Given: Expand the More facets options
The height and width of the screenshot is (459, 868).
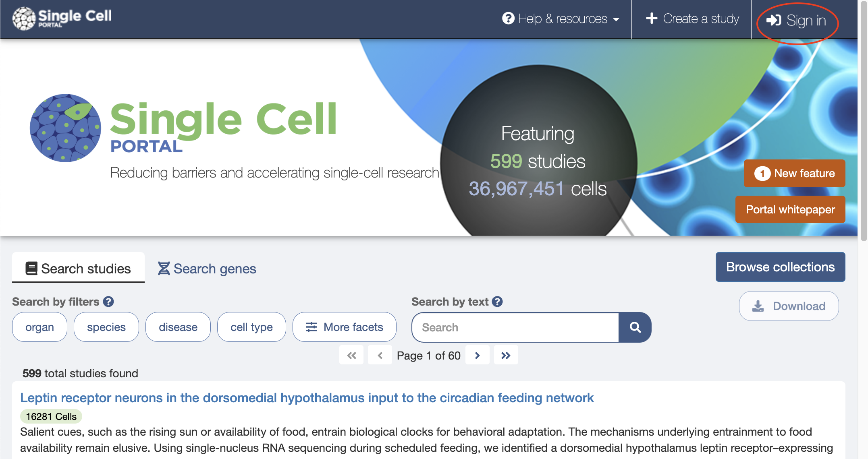Looking at the screenshot, I should click(x=345, y=327).
